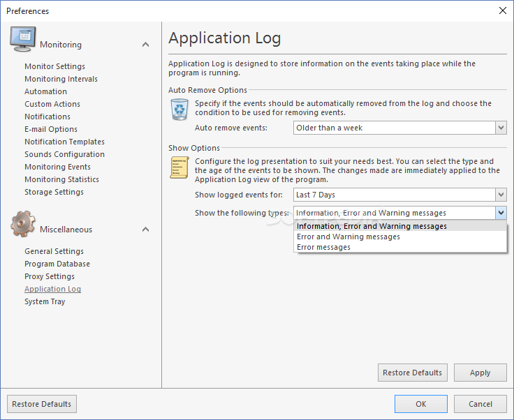Click the recycle bin Auto Remove icon
This screenshot has height=420, width=514.
(179, 110)
